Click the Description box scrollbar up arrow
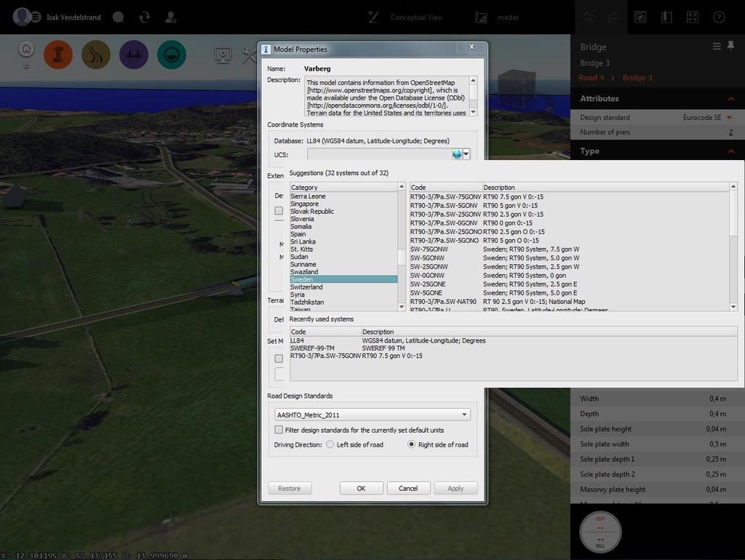745x560 pixels. [473, 81]
